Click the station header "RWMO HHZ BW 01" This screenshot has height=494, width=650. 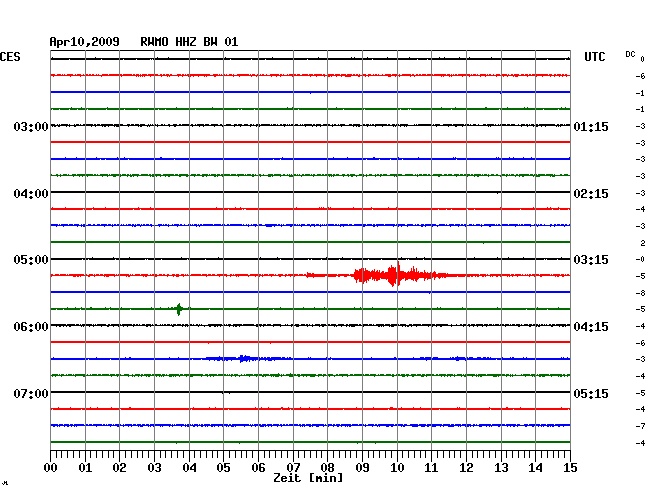tap(189, 42)
